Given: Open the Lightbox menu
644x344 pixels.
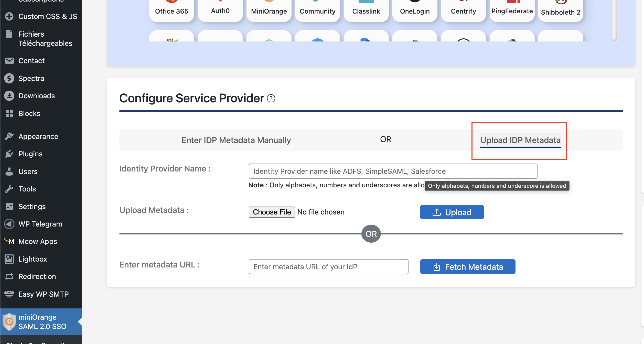Looking at the screenshot, I should pos(41,259).
